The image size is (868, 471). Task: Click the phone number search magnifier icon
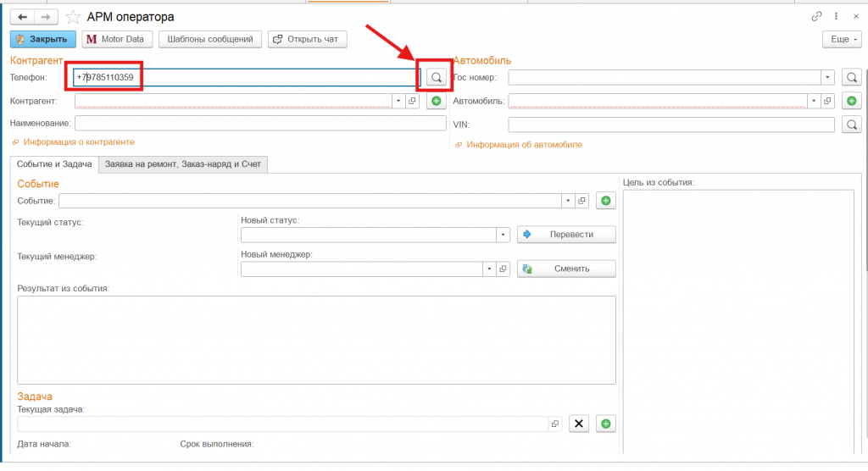[x=436, y=77]
